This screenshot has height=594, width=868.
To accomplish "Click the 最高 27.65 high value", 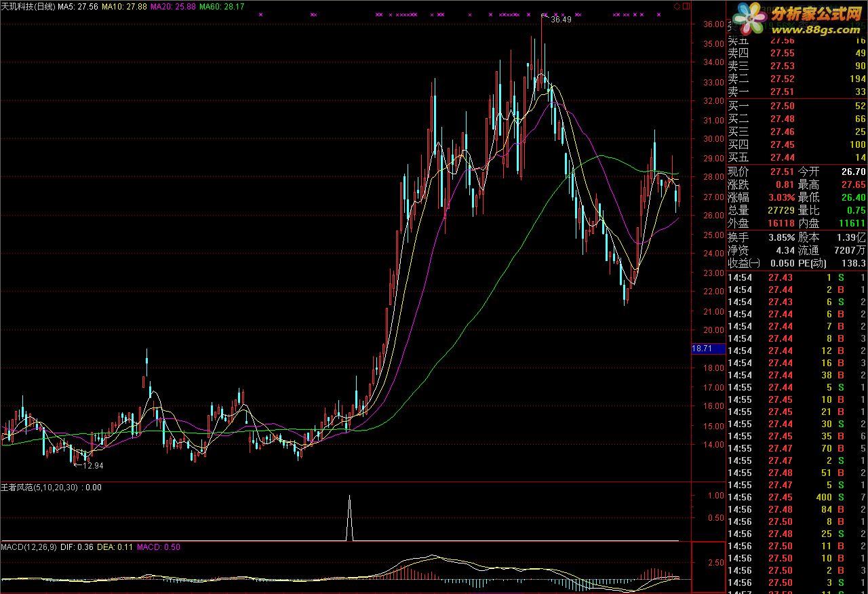I will [x=854, y=184].
